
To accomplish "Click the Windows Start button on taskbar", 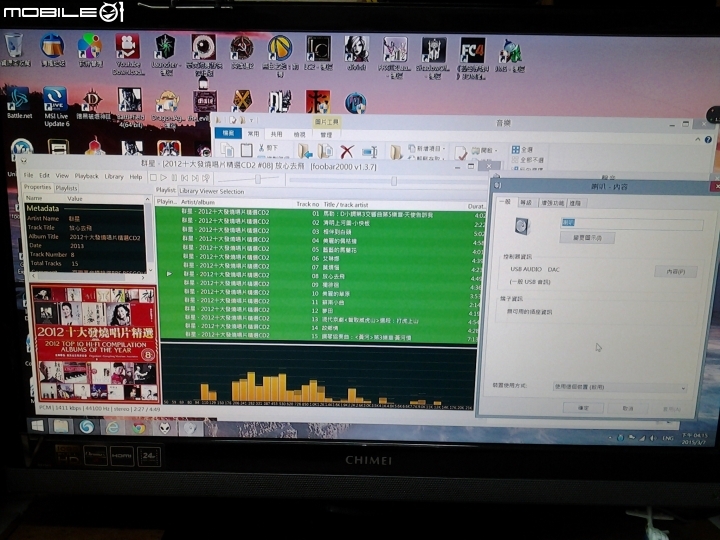I will coord(37,426).
